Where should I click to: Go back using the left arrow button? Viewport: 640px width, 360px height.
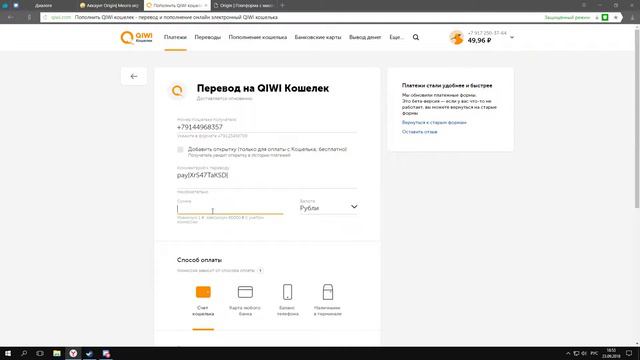134,76
